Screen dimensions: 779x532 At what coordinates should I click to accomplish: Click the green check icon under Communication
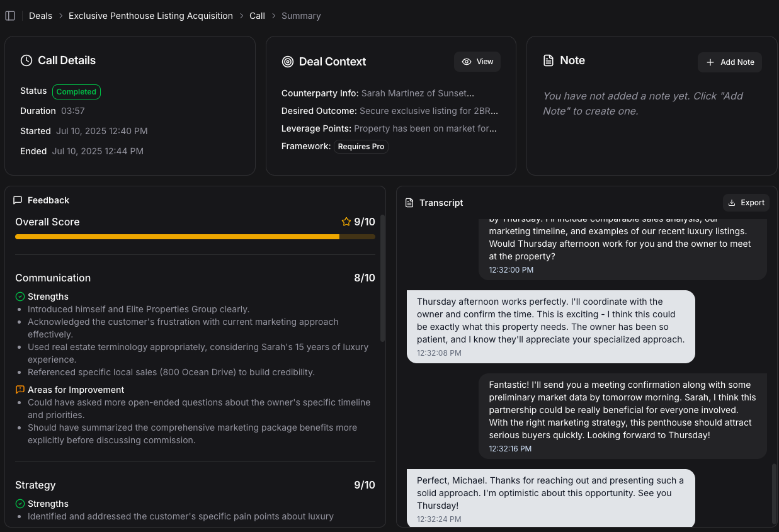pos(20,297)
